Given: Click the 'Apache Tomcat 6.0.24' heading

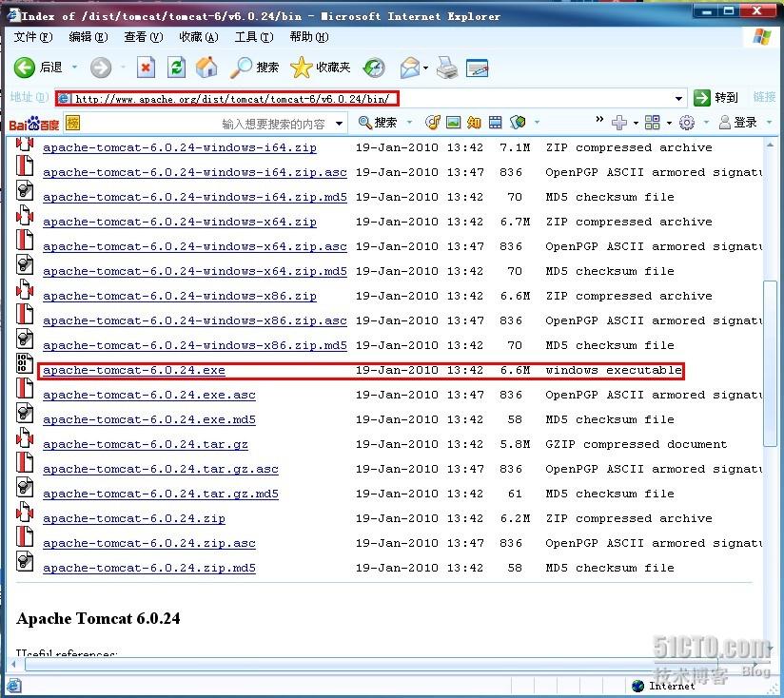Looking at the screenshot, I should 98,618.
